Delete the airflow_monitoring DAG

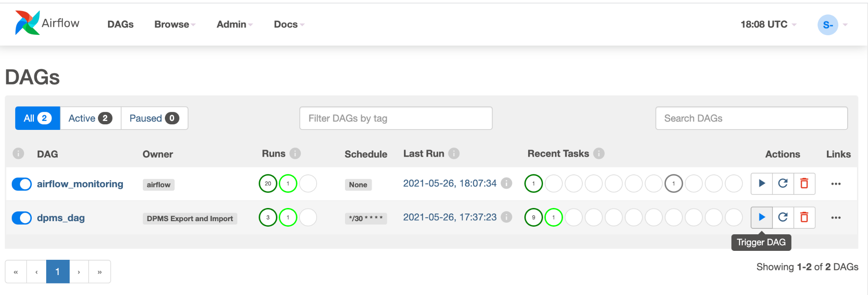(804, 183)
